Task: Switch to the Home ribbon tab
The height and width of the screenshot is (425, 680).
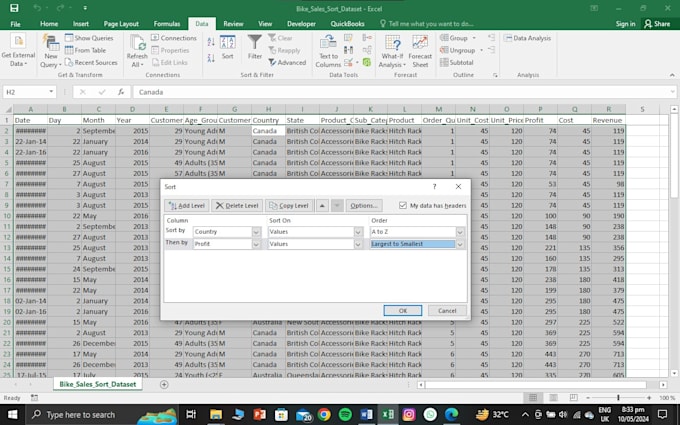Action: click(x=49, y=24)
